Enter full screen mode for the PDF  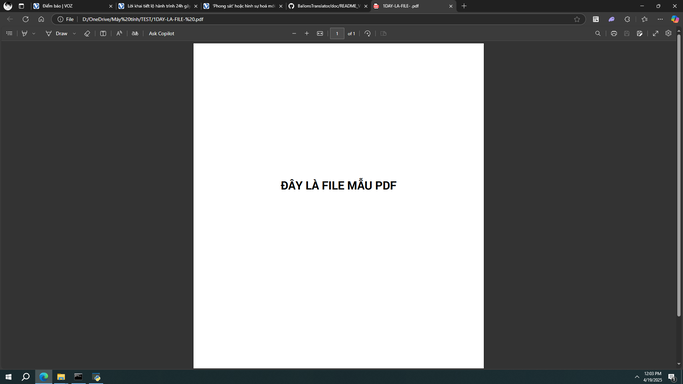coord(656,34)
